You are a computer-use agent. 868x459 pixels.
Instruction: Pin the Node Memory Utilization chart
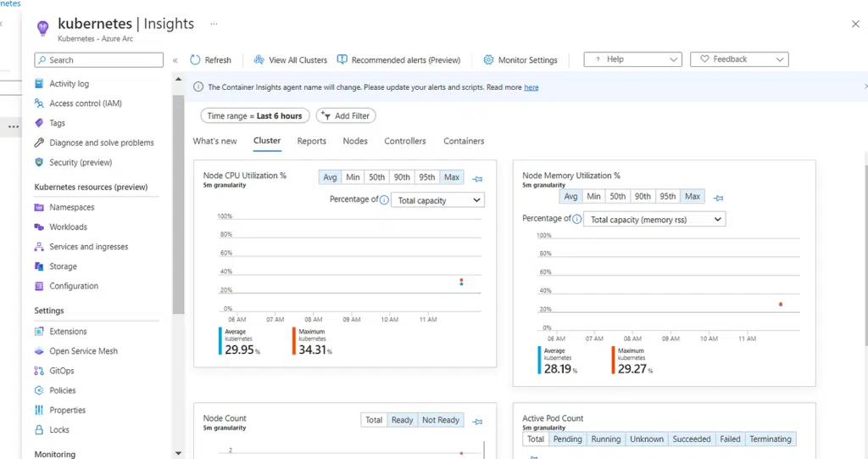click(718, 198)
